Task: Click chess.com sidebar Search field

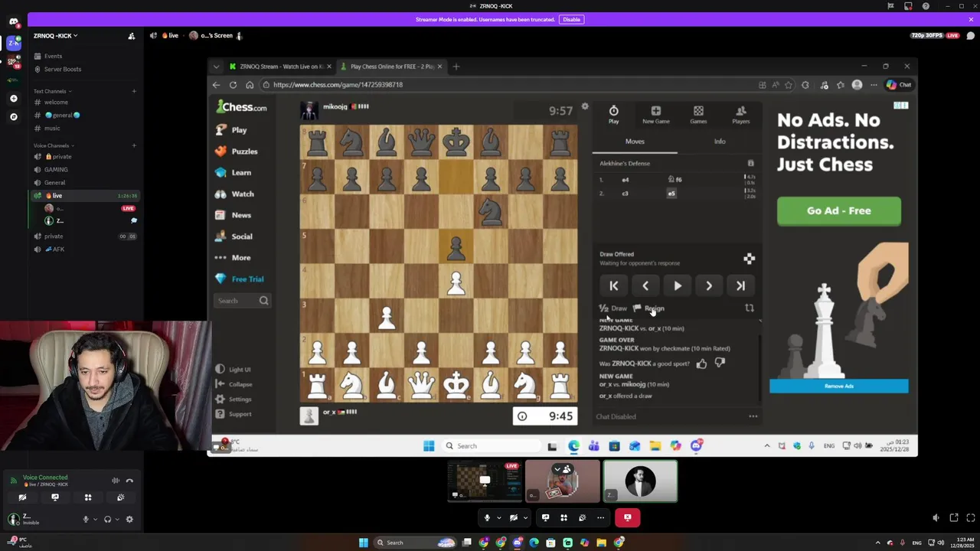Action: [x=242, y=301]
